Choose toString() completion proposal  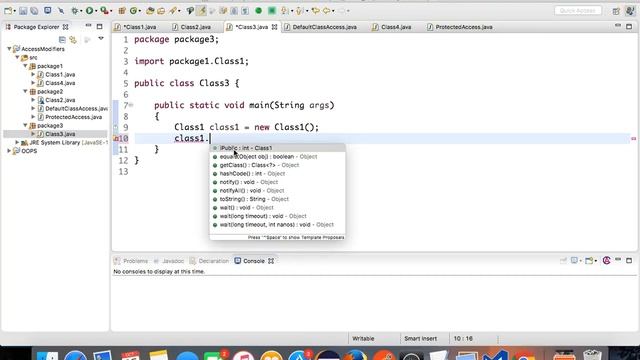[277, 199]
